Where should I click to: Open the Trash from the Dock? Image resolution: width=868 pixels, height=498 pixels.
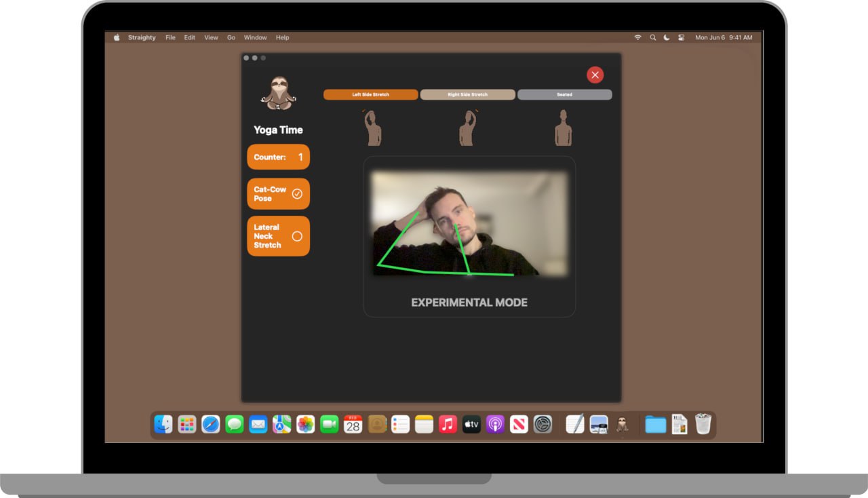(x=703, y=425)
